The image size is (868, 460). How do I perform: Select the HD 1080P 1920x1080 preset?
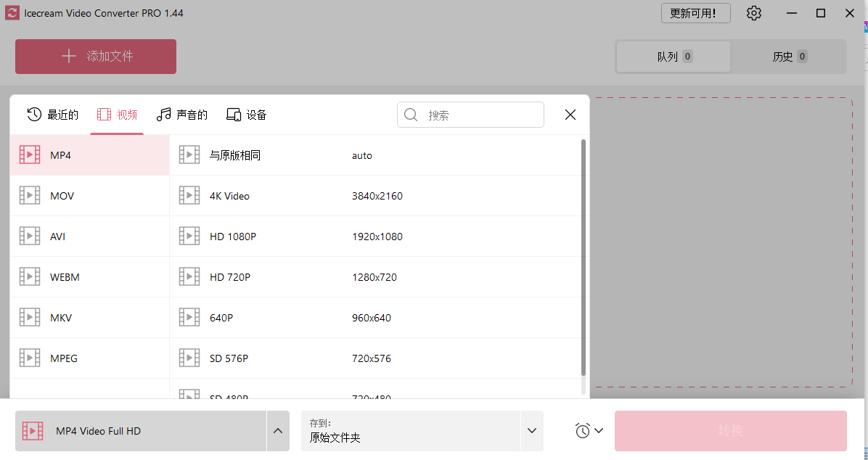[x=375, y=237]
